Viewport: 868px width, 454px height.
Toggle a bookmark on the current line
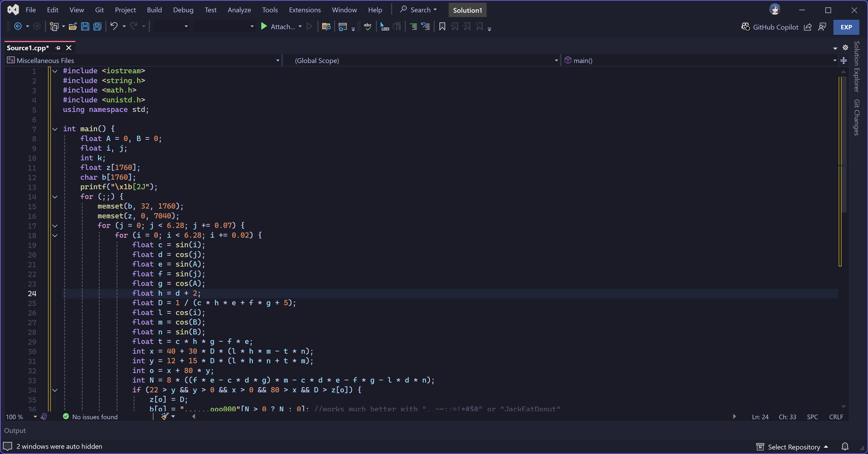(x=442, y=26)
